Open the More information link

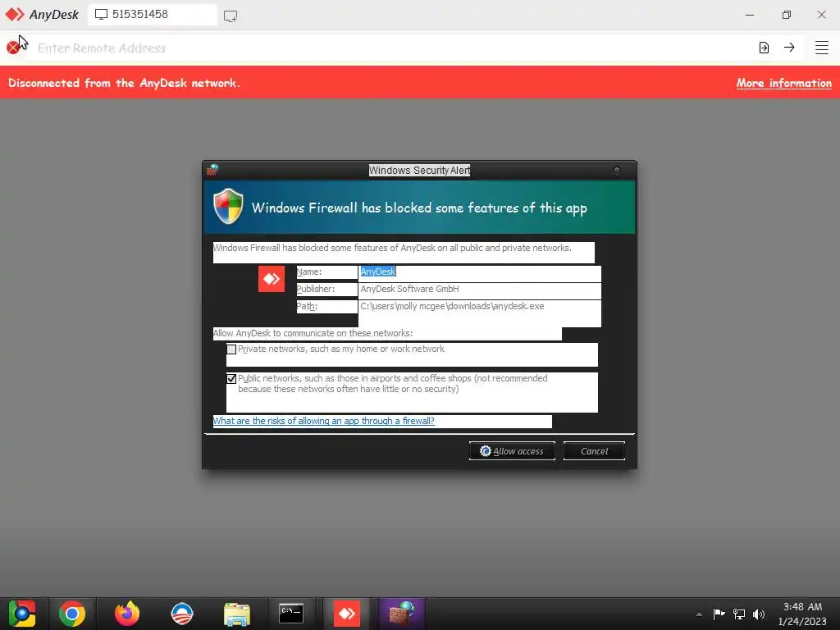pos(783,83)
